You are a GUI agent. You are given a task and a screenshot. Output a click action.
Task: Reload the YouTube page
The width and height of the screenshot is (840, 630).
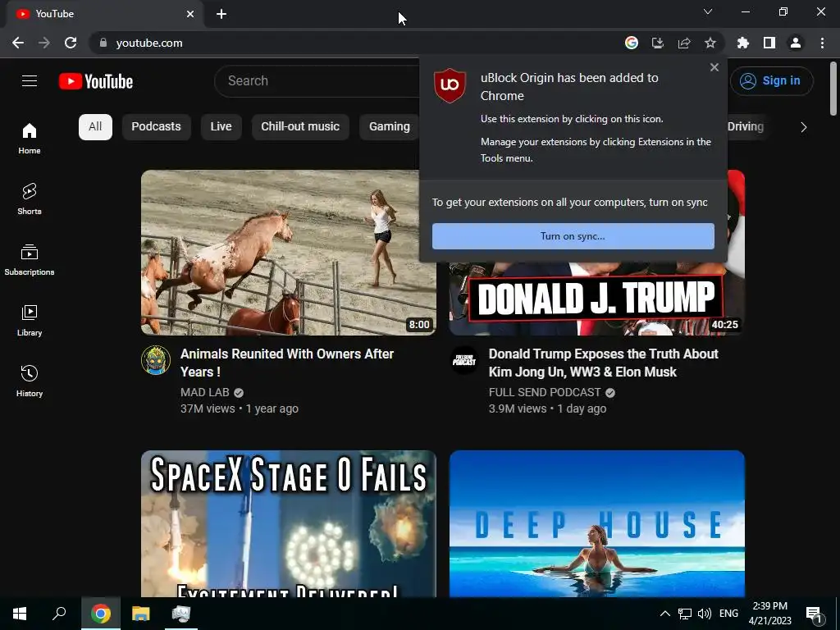[71, 43]
